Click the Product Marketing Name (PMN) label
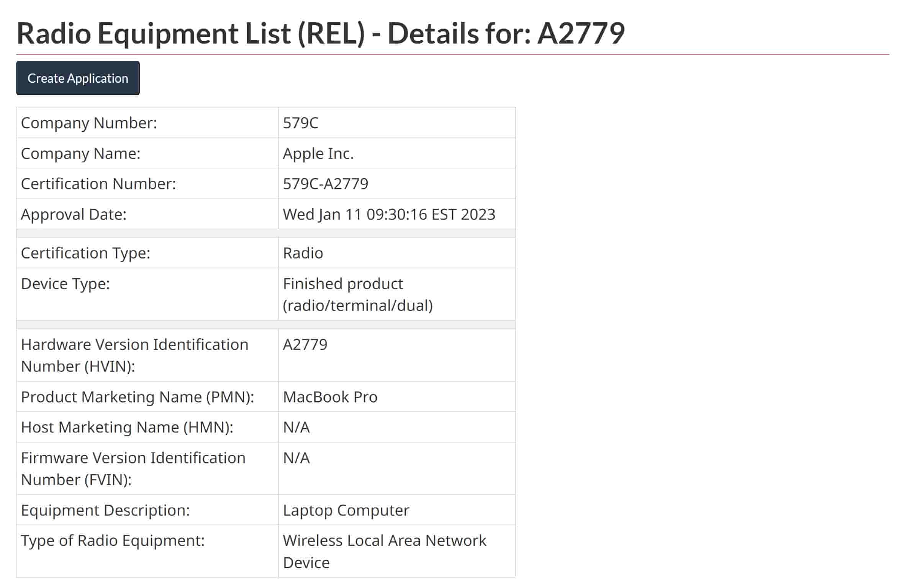This screenshot has height=588, width=907. point(138,397)
